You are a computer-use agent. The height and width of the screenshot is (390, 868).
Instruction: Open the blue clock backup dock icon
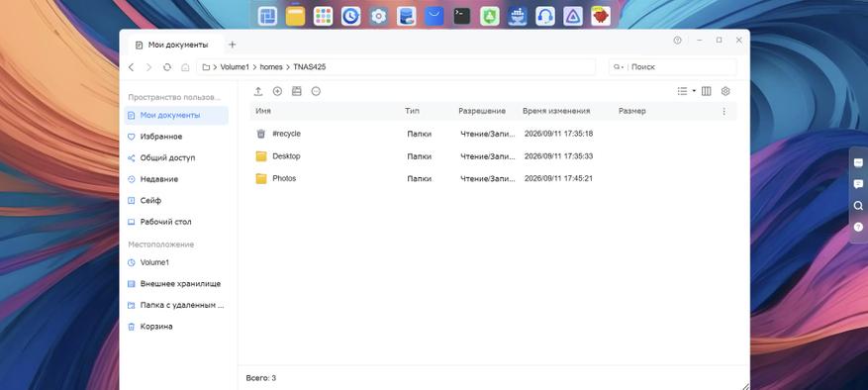coord(351,16)
